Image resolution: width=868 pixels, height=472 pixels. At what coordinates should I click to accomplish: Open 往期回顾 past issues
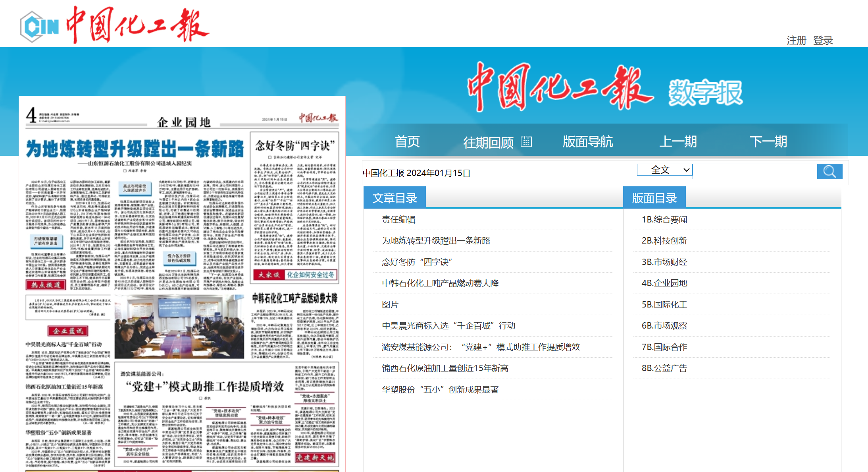tap(488, 142)
